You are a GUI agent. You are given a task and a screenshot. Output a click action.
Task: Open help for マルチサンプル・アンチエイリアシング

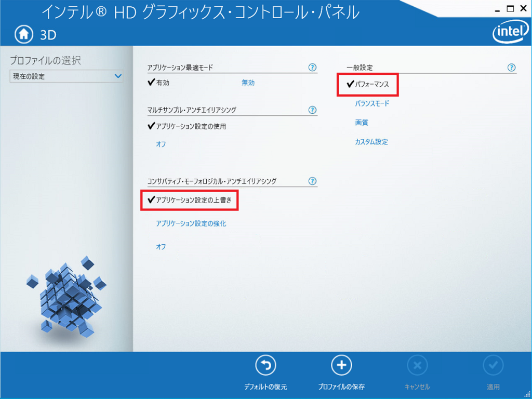(x=312, y=110)
